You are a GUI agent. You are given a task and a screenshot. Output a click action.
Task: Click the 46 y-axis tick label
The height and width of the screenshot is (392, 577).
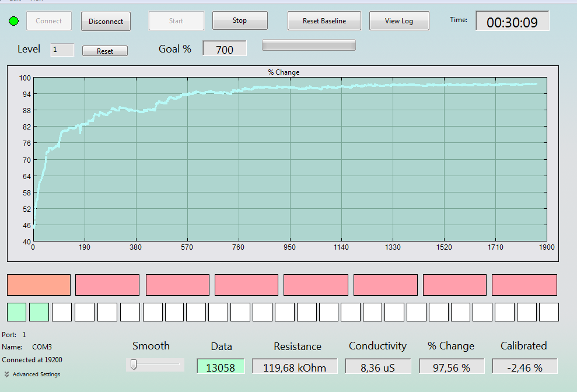pyautogui.click(x=27, y=226)
